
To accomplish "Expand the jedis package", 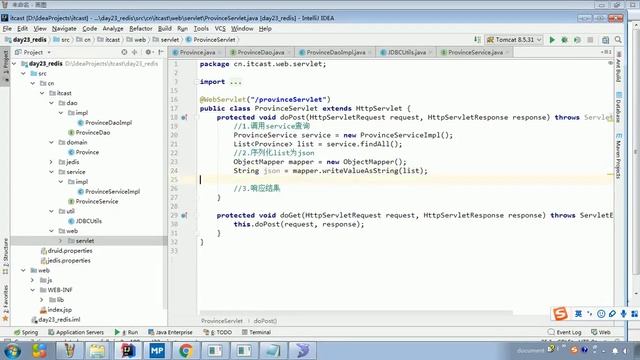I will click(x=51, y=162).
